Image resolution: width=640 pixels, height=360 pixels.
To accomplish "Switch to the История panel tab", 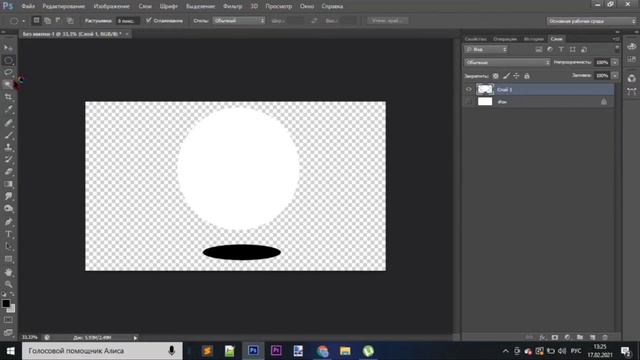I will point(534,39).
